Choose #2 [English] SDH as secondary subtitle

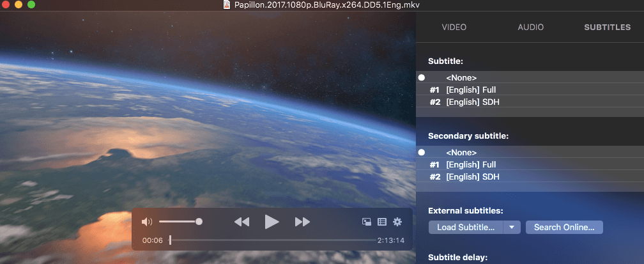(530, 177)
